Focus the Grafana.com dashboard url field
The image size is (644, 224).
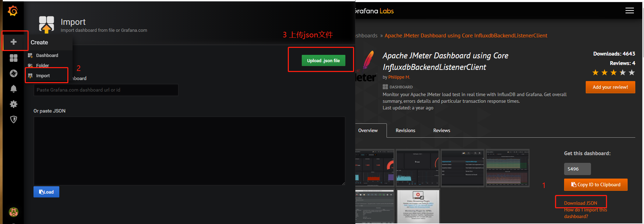click(106, 90)
